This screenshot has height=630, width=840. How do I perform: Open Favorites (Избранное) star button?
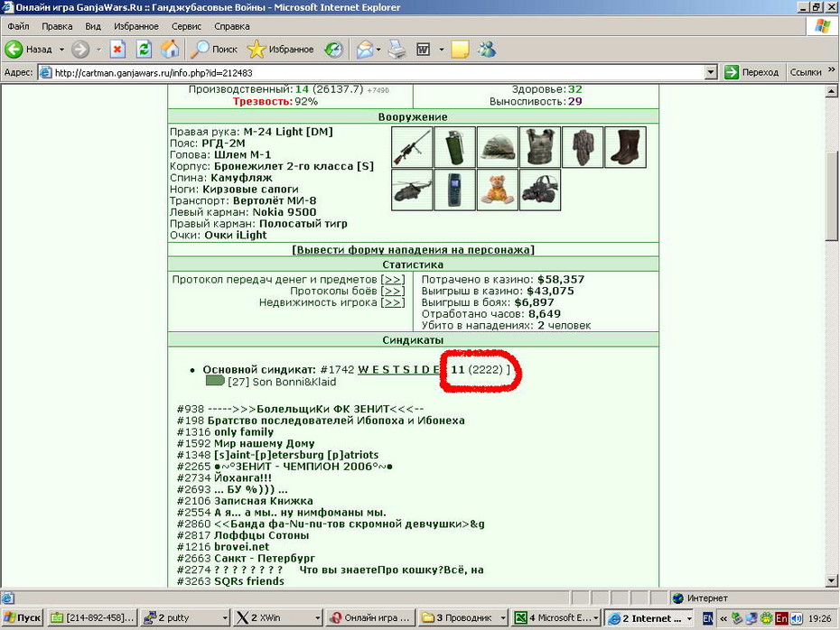coord(280,50)
